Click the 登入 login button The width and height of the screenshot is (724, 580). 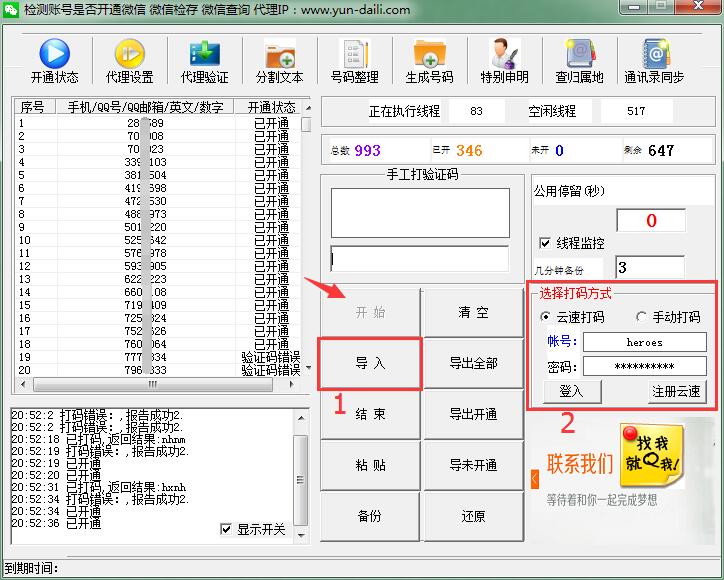(572, 392)
